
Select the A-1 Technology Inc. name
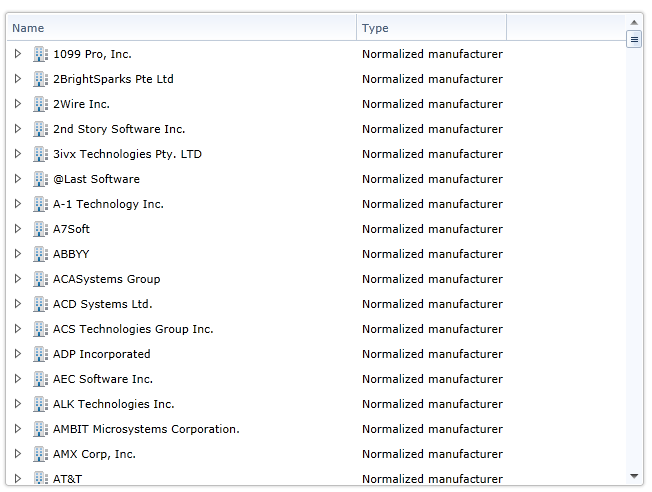point(108,204)
